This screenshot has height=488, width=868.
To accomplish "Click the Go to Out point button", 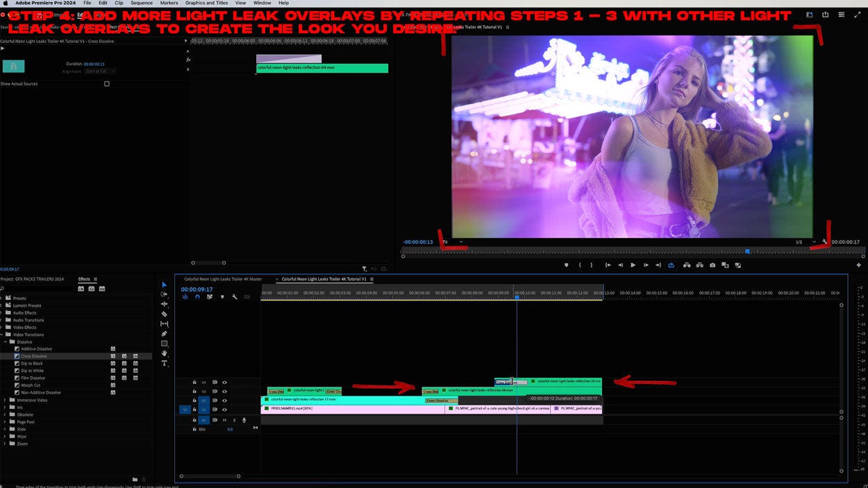I will [658, 265].
